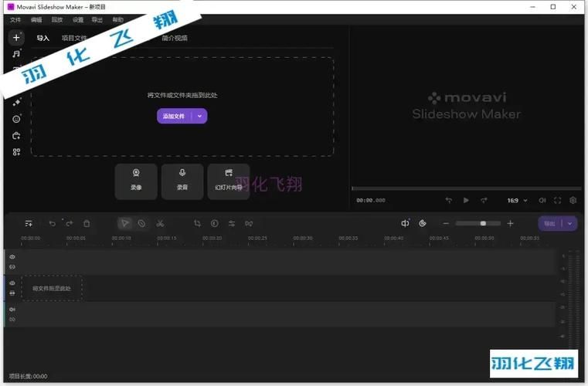Toggle visibility eye on top track
Screen dimensions: 588x386
12,257
